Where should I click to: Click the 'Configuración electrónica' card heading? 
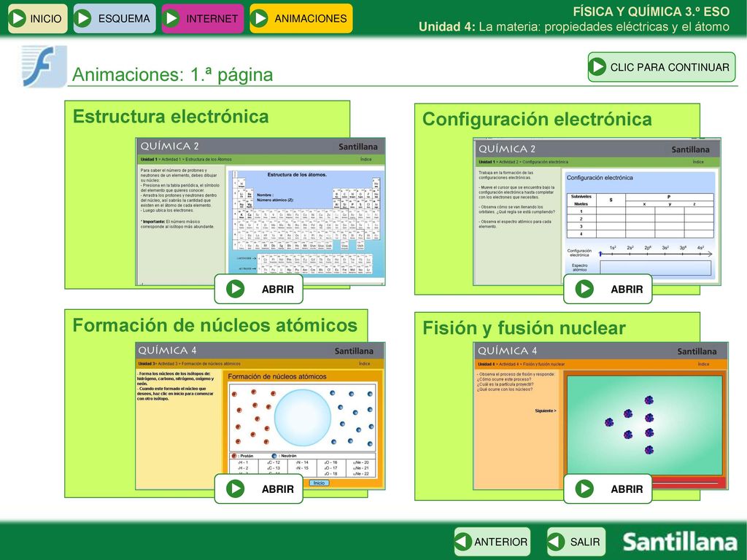[537, 120]
